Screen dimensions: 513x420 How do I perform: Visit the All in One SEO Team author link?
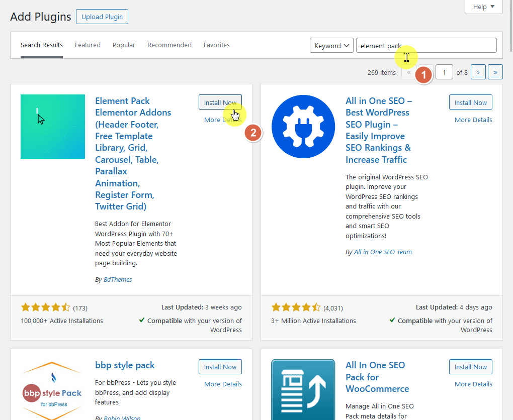[x=383, y=252]
